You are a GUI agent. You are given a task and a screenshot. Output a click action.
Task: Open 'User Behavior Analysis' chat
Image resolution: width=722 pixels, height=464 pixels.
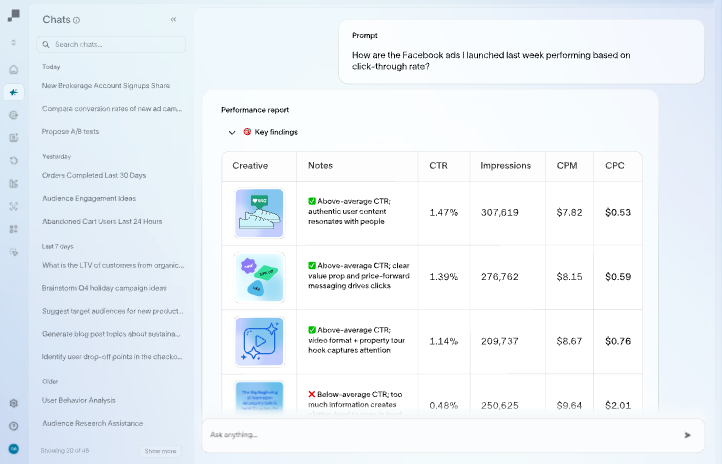pyautogui.click(x=78, y=400)
